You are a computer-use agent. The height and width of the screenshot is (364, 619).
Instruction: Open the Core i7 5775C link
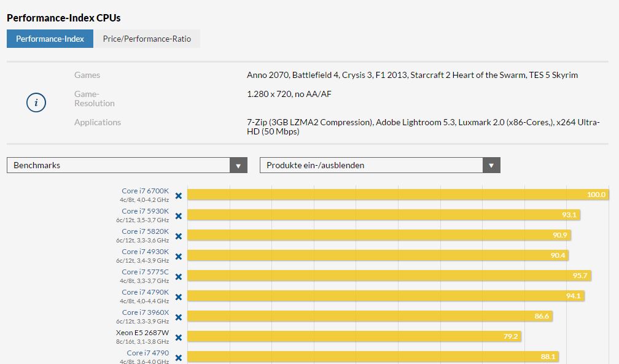(x=146, y=271)
